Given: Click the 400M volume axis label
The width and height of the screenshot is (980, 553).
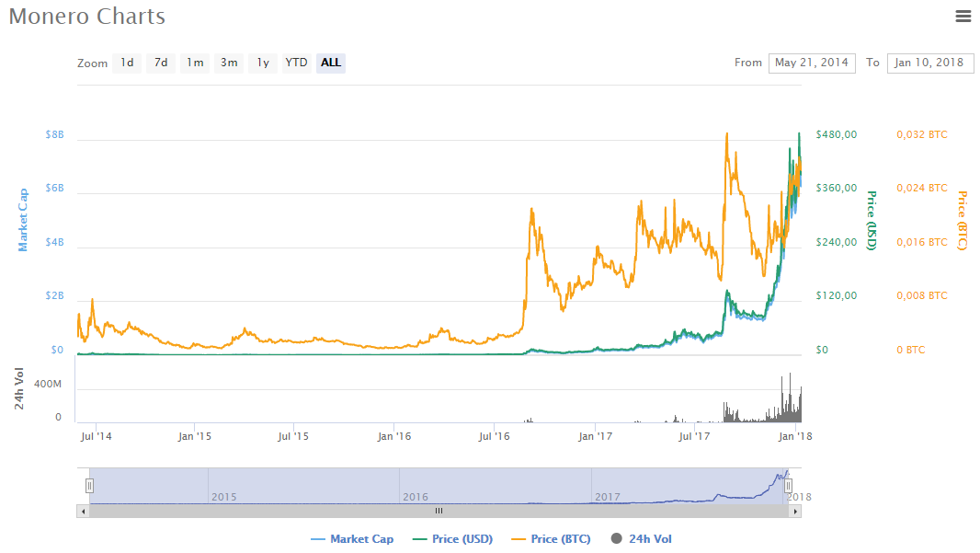Looking at the screenshot, I should [48, 384].
